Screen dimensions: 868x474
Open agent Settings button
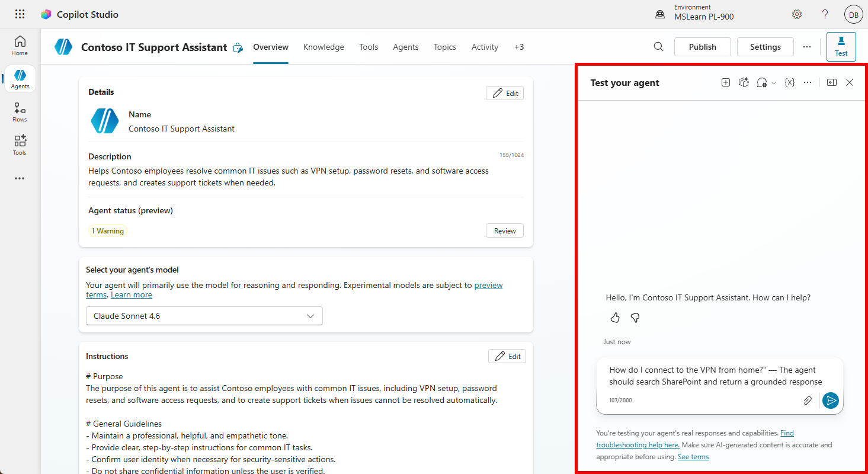pos(765,47)
